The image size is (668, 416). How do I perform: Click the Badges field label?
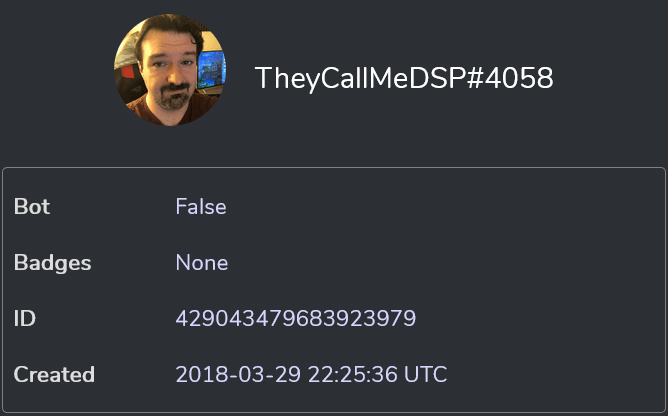tap(52, 263)
